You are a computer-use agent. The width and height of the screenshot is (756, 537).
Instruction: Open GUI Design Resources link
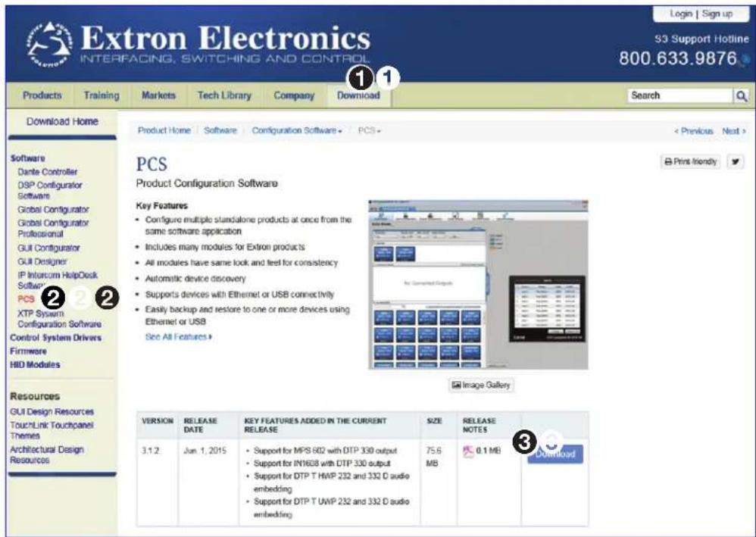pos(52,412)
